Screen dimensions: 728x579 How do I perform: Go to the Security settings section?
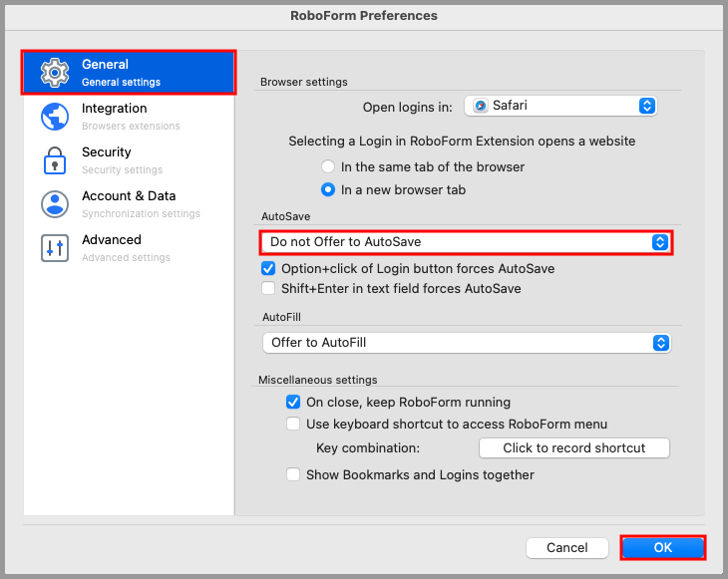[129, 160]
